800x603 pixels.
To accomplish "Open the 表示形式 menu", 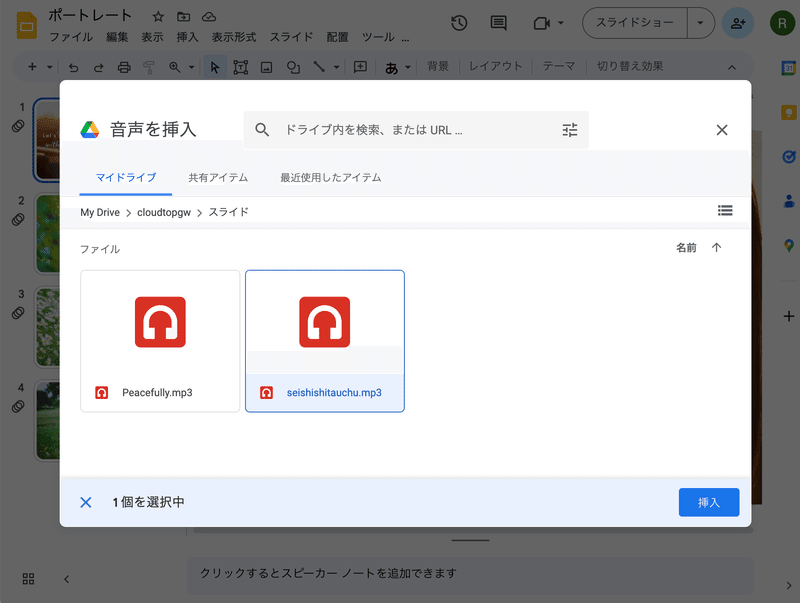I will (234, 37).
